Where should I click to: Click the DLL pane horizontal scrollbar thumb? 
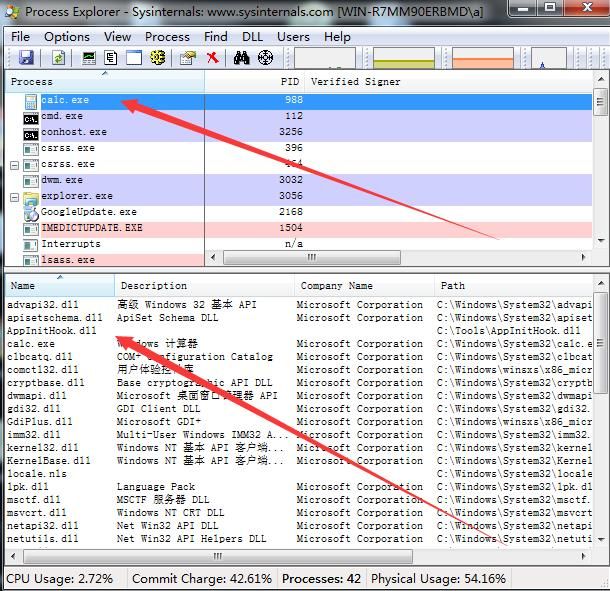click(218, 556)
